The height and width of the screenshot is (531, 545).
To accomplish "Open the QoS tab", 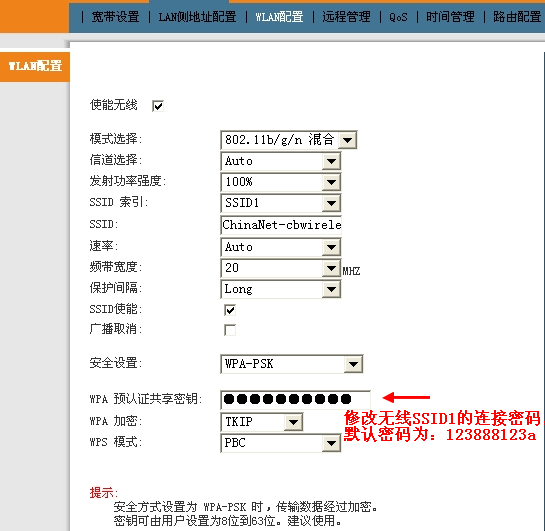I will coord(398,16).
